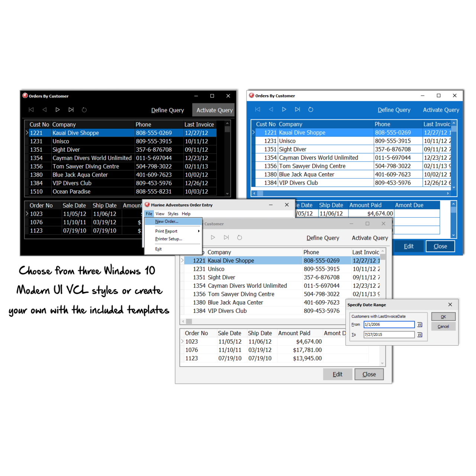The image size is (476, 476).
Task: Click OK in Specify Date Range dialog
Action: pos(443,316)
